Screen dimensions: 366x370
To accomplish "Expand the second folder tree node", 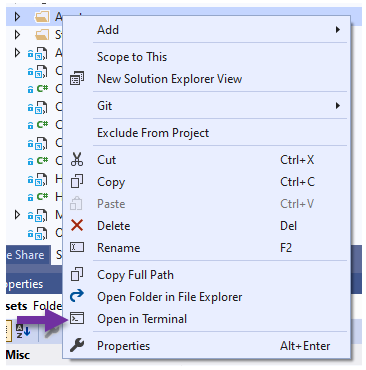I will coord(17,34).
